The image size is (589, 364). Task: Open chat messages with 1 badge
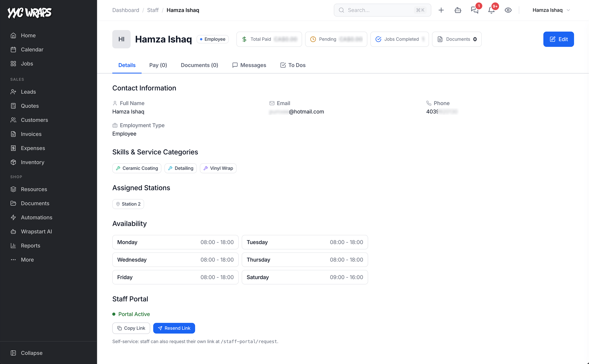[x=475, y=10]
